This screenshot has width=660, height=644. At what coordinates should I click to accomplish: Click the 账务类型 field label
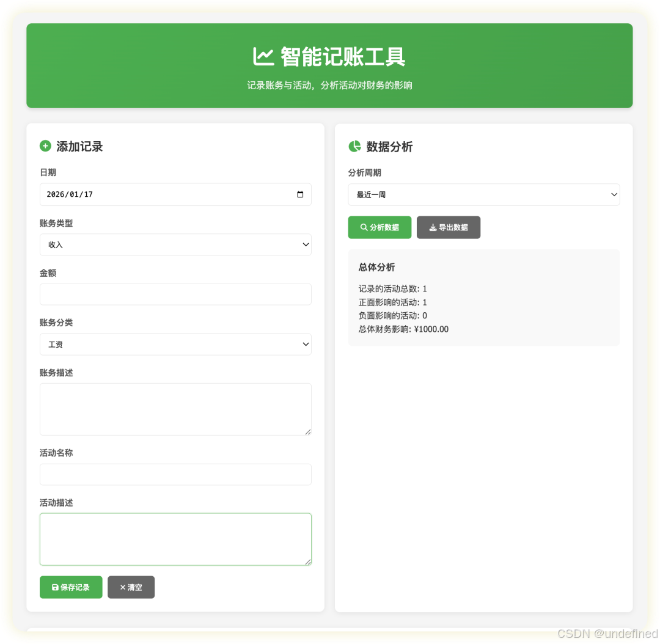pos(56,223)
